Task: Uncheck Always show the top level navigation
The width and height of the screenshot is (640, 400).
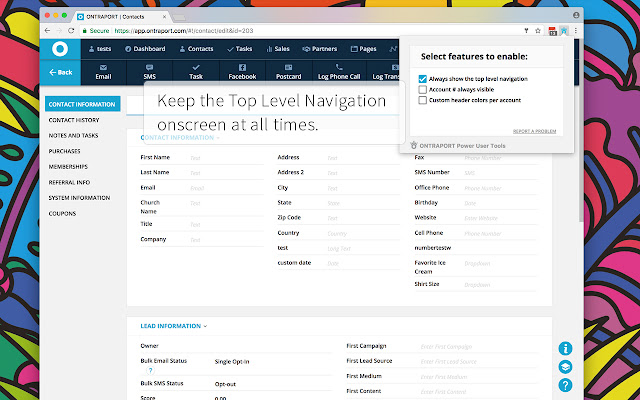Action: 422,79
